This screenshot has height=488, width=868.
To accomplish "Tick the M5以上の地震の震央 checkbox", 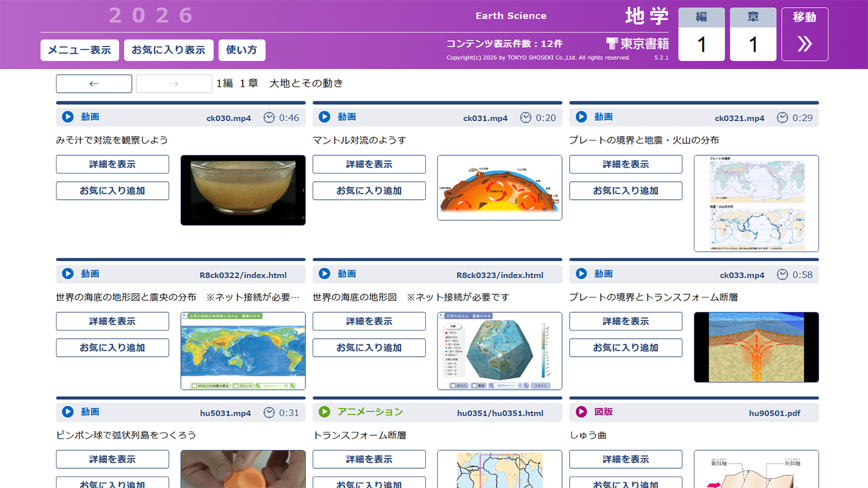I will click(x=194, y=386).
